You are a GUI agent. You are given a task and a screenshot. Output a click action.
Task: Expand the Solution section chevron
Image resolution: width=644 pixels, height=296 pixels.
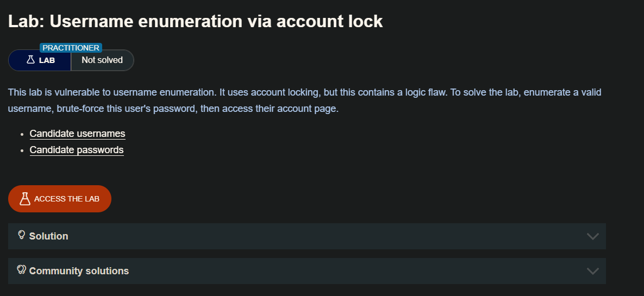point(592,236)
